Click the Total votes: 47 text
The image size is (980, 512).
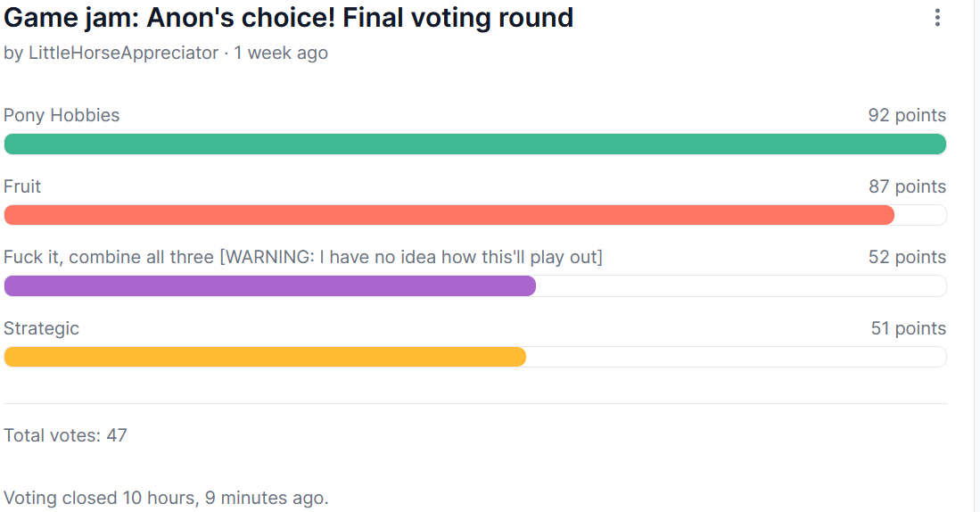tap(66, 435)
